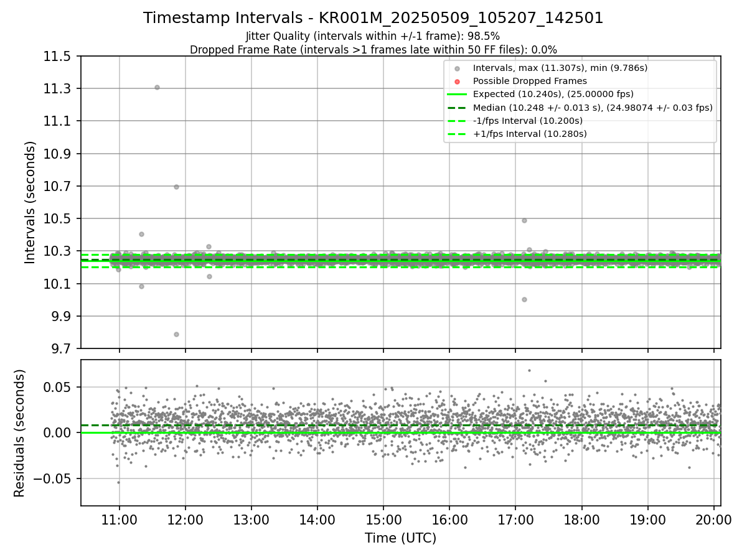Click the 11.3 y-axis tick label
This screenshot has width=747, height=560.
pyautogui.click(x=59, y=88)
